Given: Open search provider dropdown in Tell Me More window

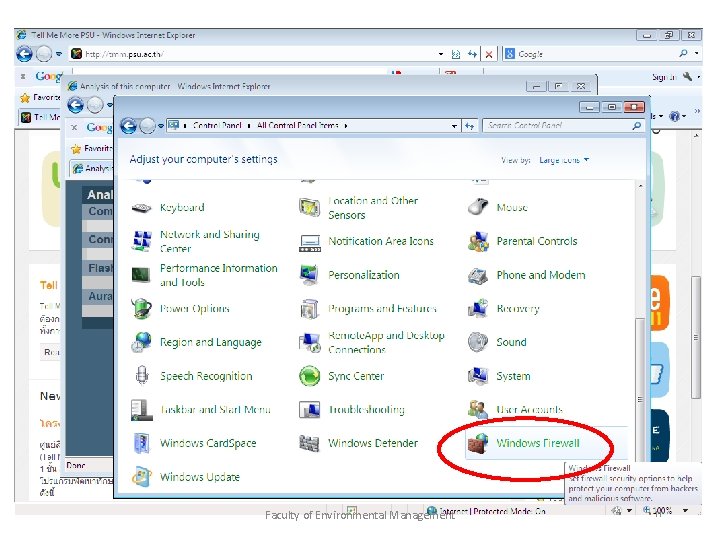Looking at the screenshot, I should tap(697, 54).
